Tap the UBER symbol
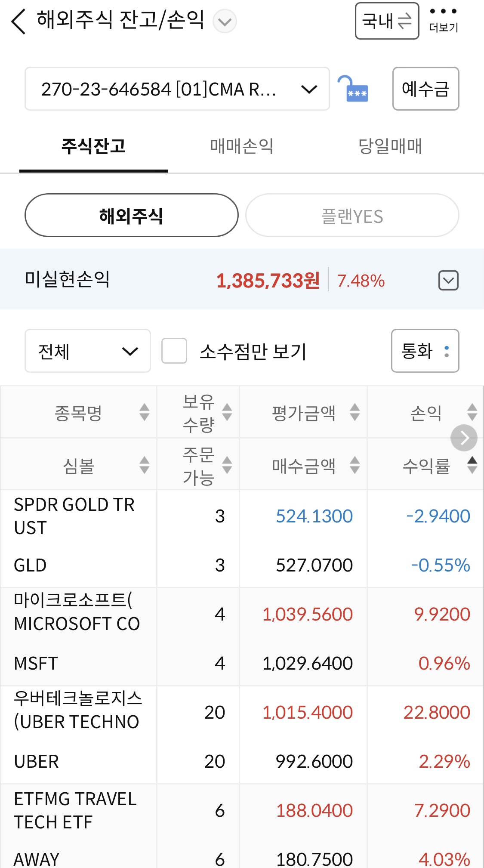484x868 pixels. 36,761
